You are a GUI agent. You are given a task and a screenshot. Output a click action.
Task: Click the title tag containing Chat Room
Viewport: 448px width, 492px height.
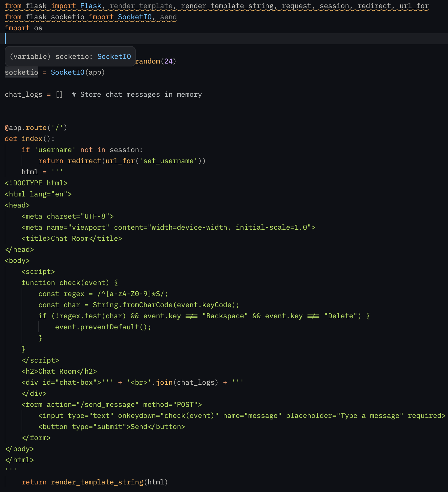click(72, 239)
